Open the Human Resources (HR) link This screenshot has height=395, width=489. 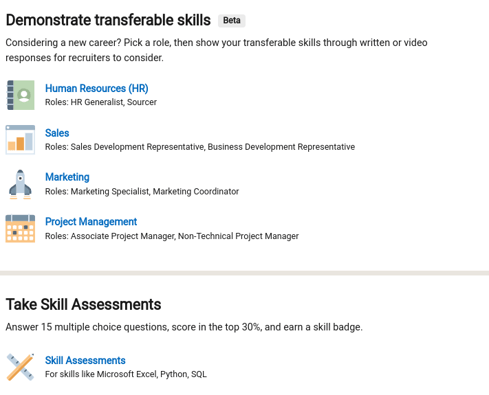(97, 88)
